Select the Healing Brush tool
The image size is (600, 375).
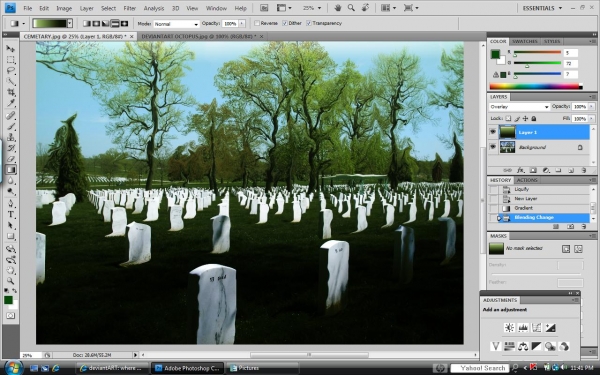11,116
